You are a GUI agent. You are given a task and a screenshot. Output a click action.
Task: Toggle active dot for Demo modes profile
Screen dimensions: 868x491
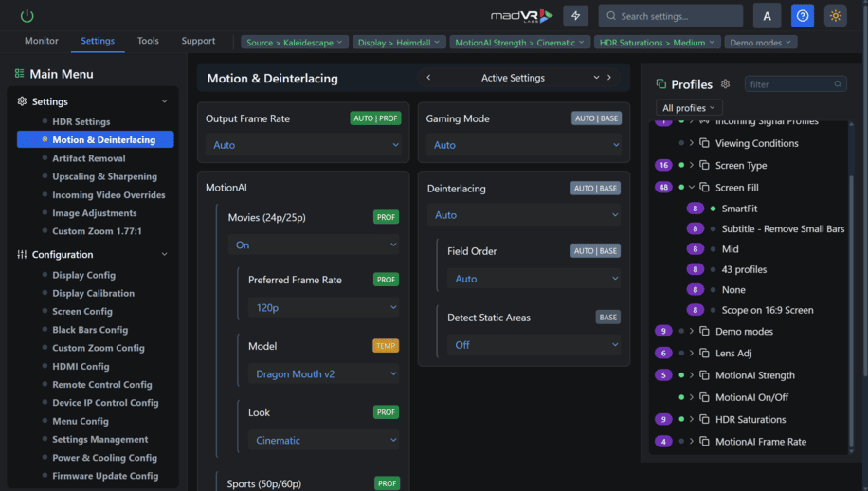coord(681,332)
